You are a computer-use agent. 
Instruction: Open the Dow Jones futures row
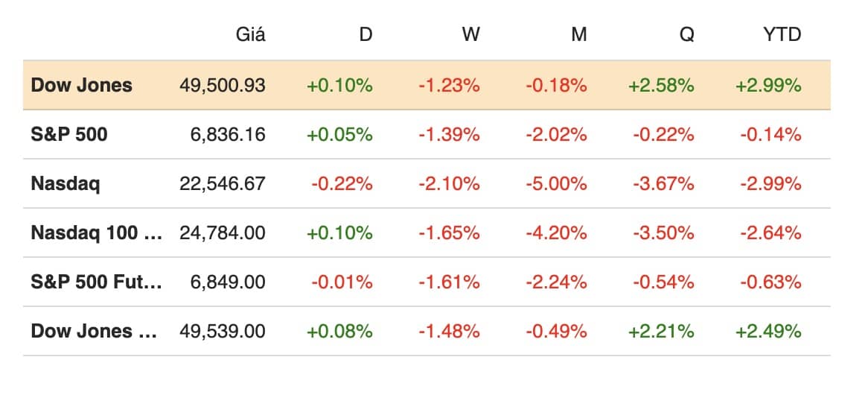93,331
